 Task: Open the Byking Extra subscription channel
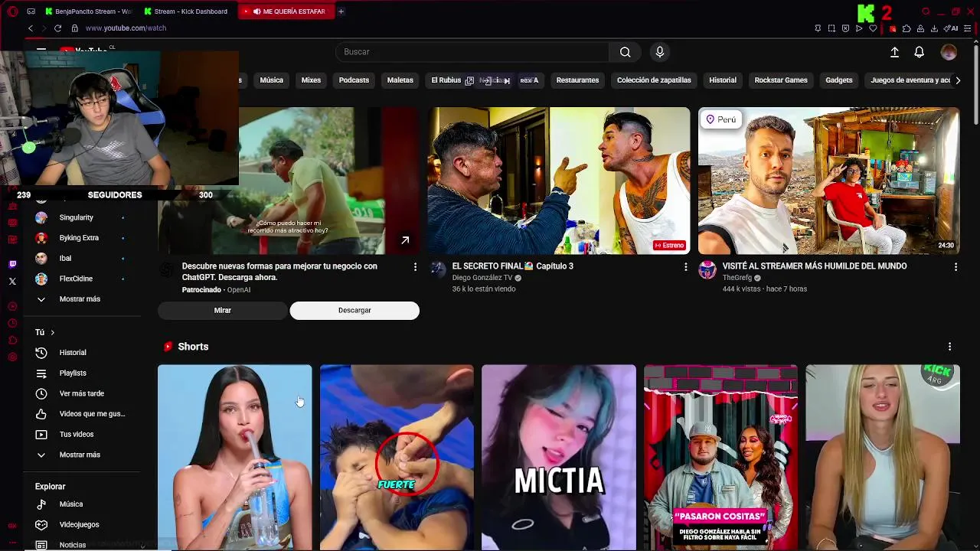tap(83, 238)
